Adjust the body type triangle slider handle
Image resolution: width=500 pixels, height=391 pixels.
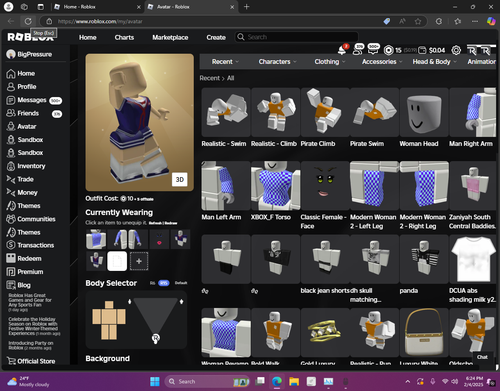pos(156,339)
